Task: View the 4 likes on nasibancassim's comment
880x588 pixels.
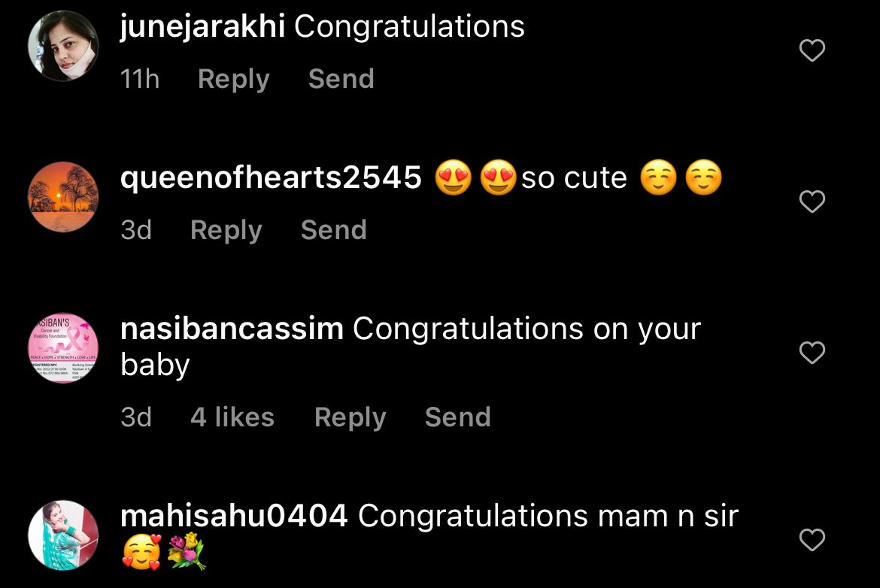Action: pos(232,417)
